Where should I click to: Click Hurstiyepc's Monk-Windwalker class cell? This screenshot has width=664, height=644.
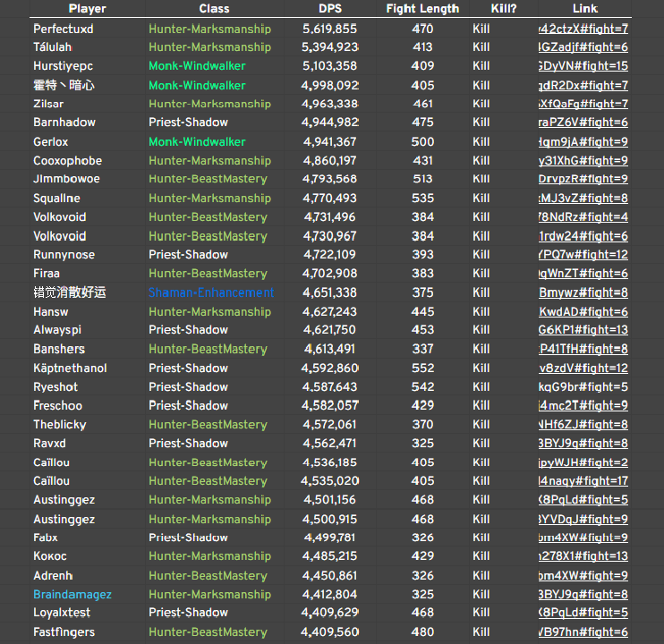click(x=197, y=65)
